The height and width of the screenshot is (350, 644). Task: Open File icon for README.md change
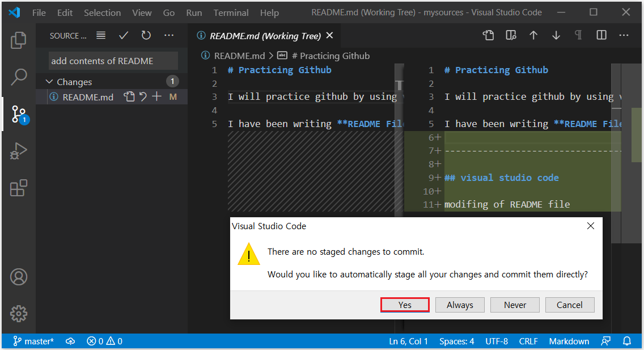[129, 96]
